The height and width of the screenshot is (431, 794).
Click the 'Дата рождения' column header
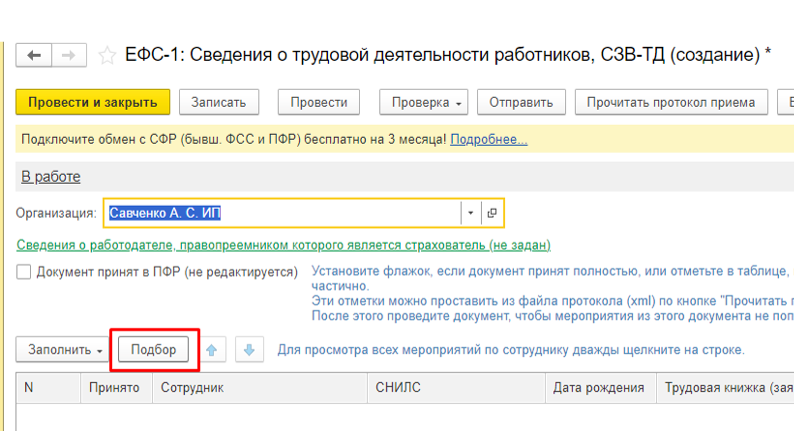[x=601, y=388]
